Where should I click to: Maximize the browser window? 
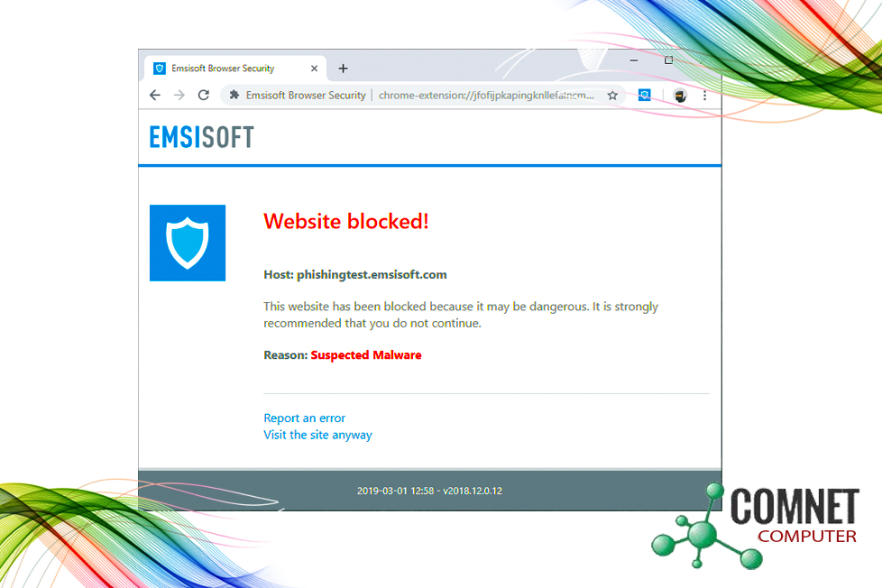point(668,60)
